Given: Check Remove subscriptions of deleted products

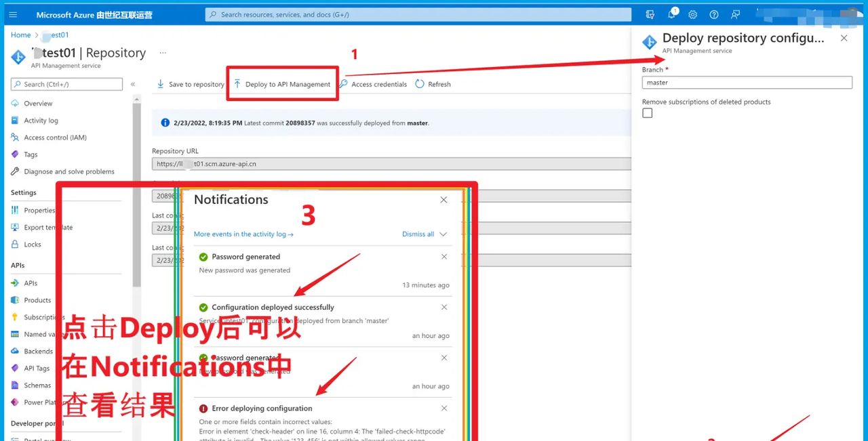Looking at the screenshot, I should tap(648, 113).
